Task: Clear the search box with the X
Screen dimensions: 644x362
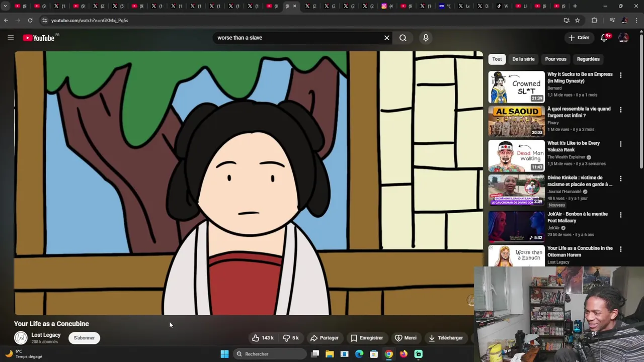Action: tap(387, 38)
